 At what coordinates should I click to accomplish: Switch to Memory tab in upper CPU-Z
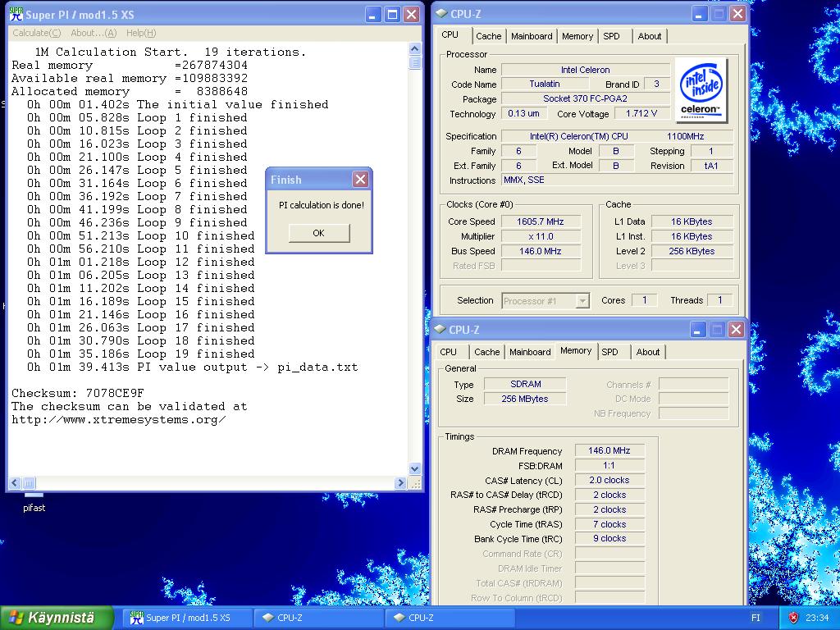pyautogui.click(x=577, y=36)
